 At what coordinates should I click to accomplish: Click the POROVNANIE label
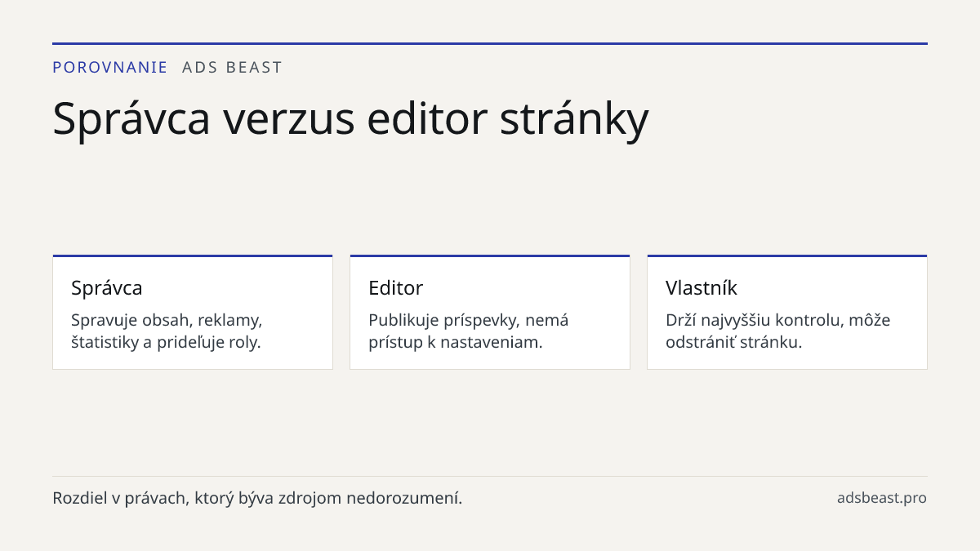tap(110, 68)
